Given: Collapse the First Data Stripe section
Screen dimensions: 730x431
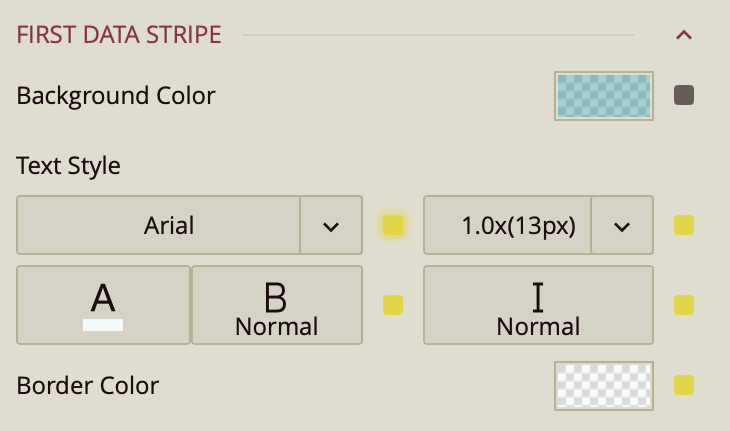Looking at the screenshot, I should (x=684, y=35).
